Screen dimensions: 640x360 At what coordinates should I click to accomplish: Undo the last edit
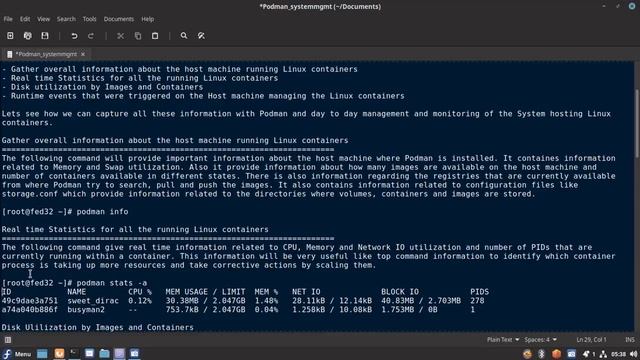tap(74, 36)
